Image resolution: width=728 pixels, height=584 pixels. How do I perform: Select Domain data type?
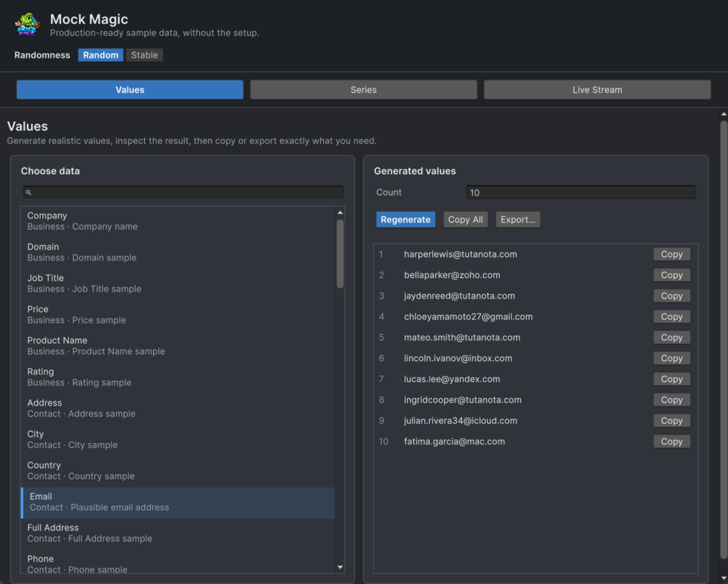coord(178,252)
